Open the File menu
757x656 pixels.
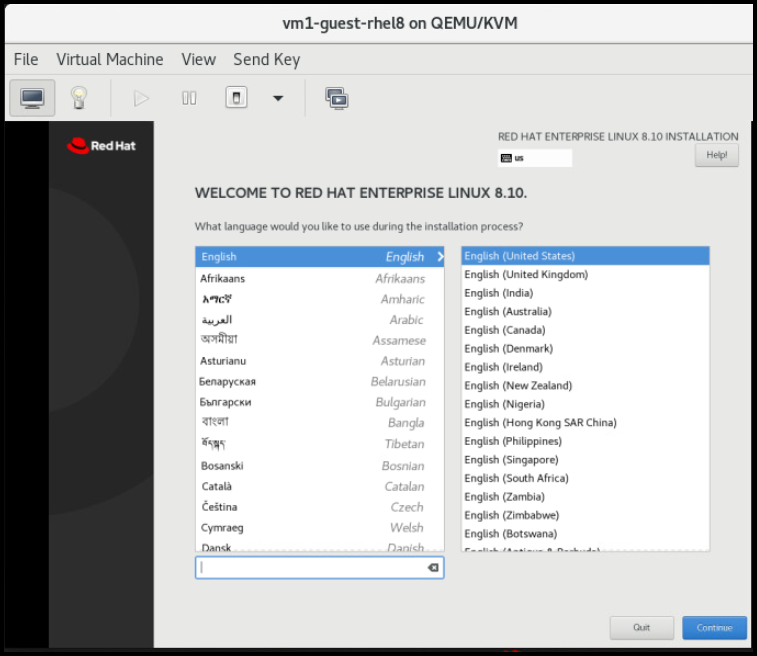26,60
